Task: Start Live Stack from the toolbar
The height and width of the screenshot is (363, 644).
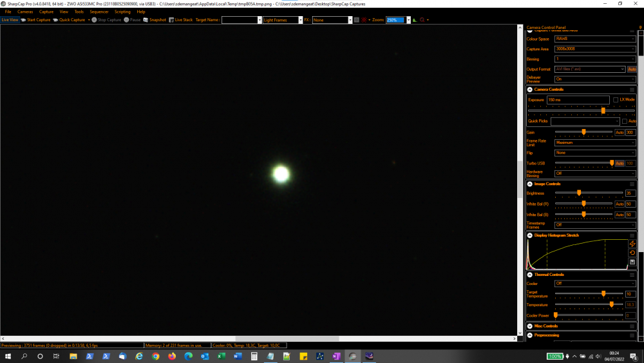Action: click(x=181, y=20)
